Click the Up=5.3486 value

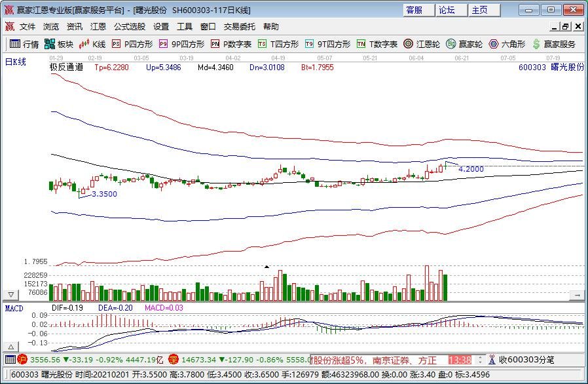tap(164, 67)
